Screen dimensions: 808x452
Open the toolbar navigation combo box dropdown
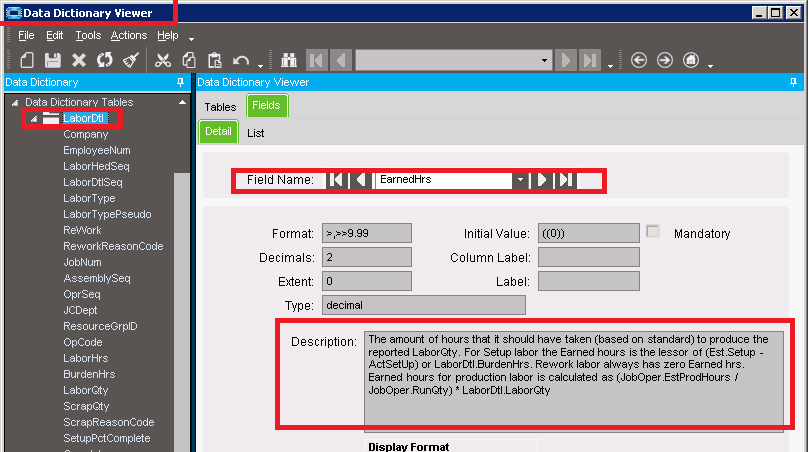click(544, 60)
